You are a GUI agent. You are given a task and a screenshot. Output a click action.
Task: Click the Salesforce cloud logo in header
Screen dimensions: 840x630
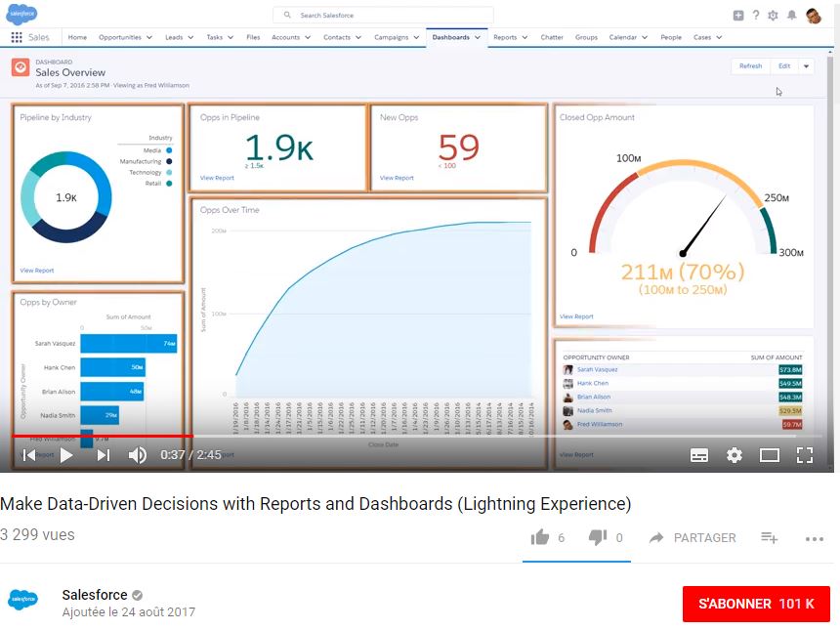pos(21,14)
